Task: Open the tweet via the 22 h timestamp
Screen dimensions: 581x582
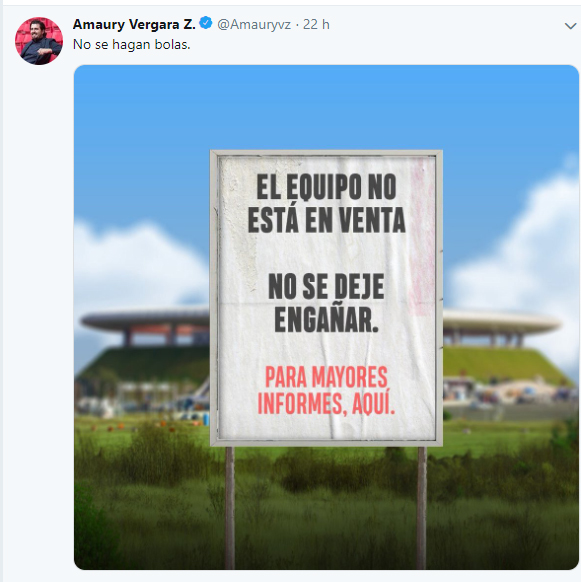Action: (316, 24)
